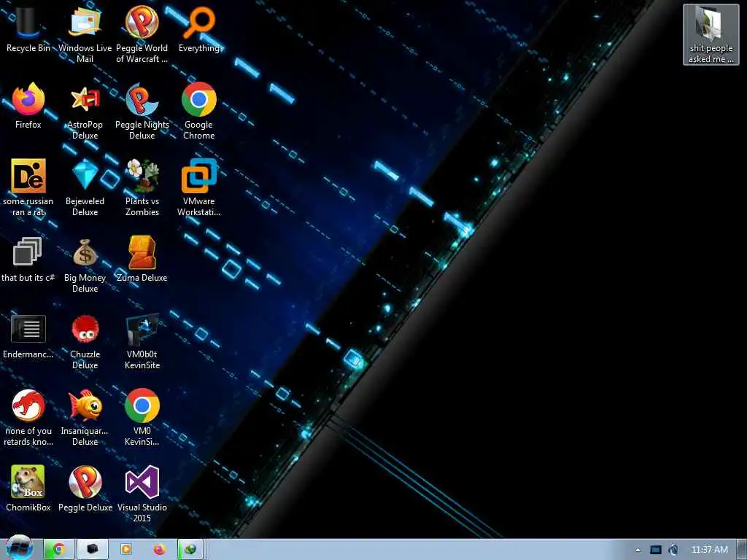Select Insaniquarium Deluxe shortcut
Viewport: 747px width, 560px height.
85,417
